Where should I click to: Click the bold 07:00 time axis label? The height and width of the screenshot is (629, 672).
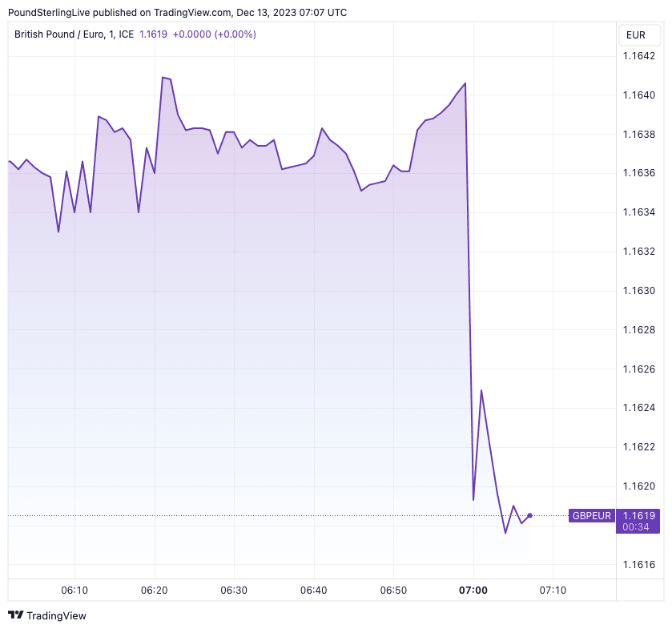tap(473, 591)
